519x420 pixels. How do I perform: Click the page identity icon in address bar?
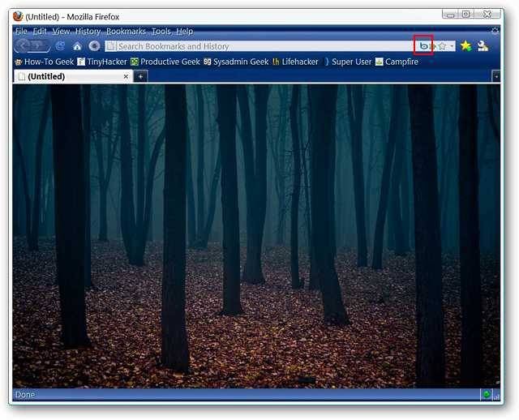[111, 46]
